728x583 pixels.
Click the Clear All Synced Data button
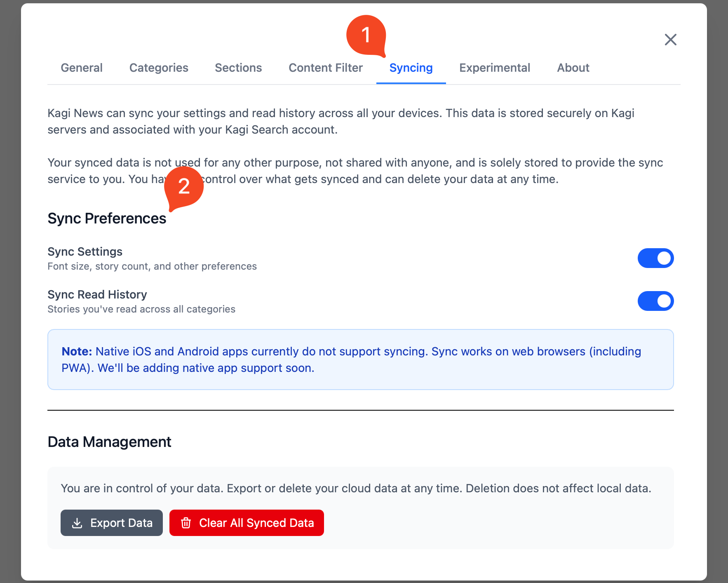coord(247,523)
